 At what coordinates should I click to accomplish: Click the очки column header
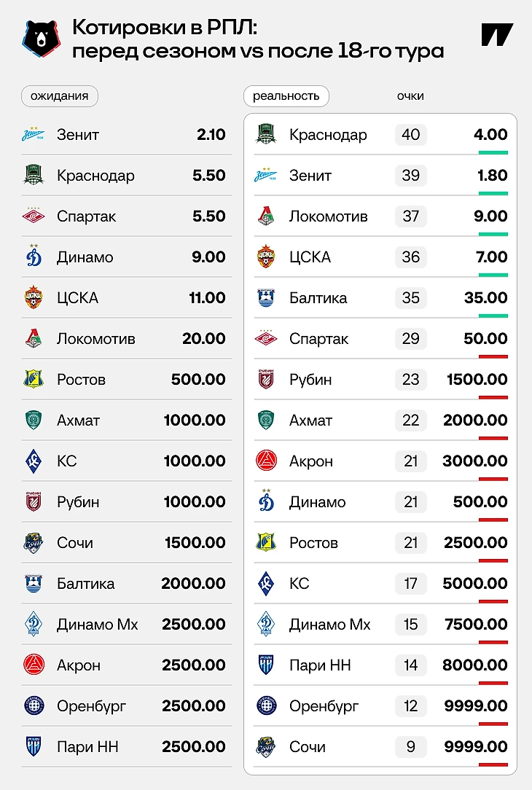[x=410, y=96]
